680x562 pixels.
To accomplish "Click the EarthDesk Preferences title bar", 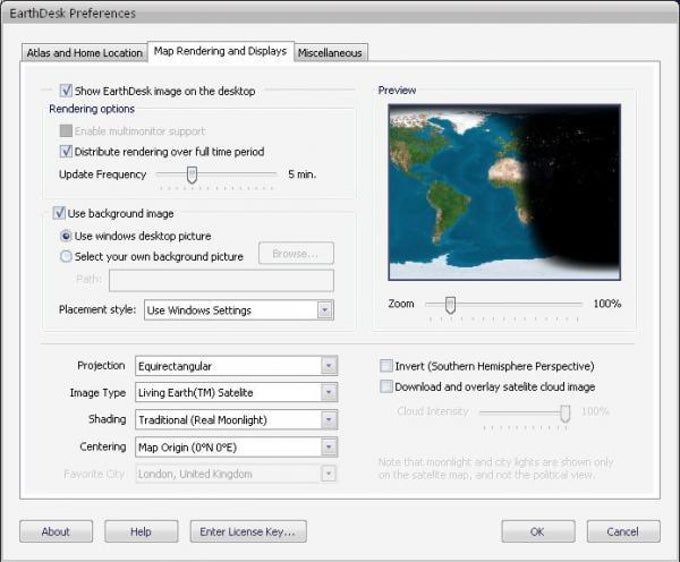I will coord(340,13).
